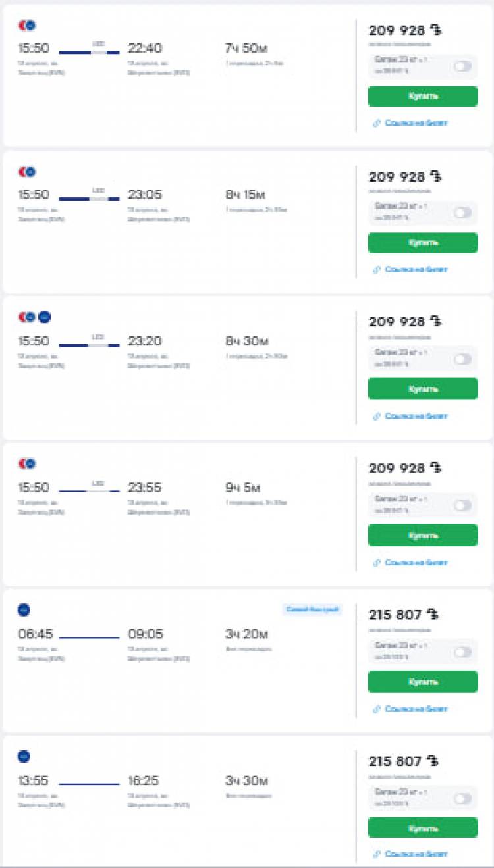Click airline logo on 06:45 departure flight
Viewport: 494px width, 868px height.
(x=24, y=610)
